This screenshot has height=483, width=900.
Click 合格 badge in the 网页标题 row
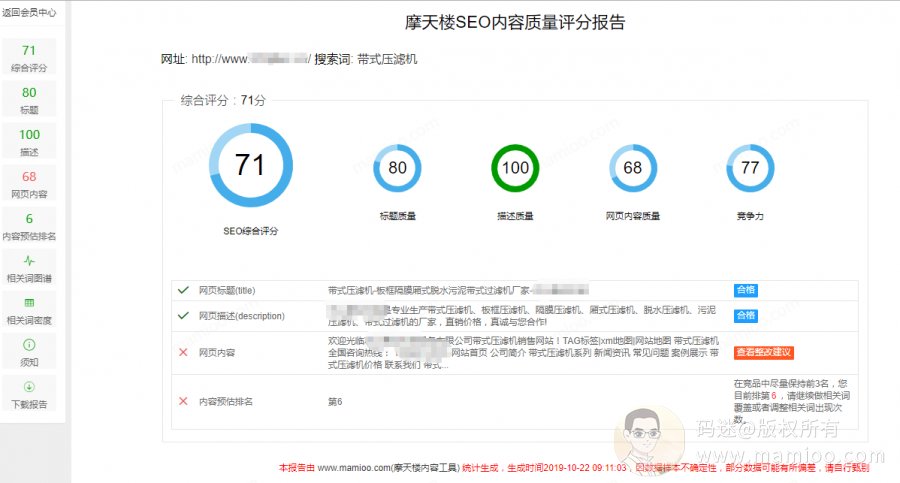(x=745, y=290)
